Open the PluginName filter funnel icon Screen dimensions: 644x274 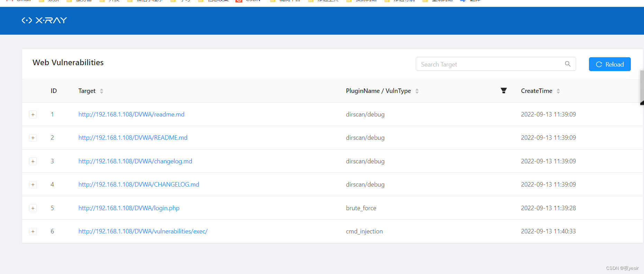[504, 91]
